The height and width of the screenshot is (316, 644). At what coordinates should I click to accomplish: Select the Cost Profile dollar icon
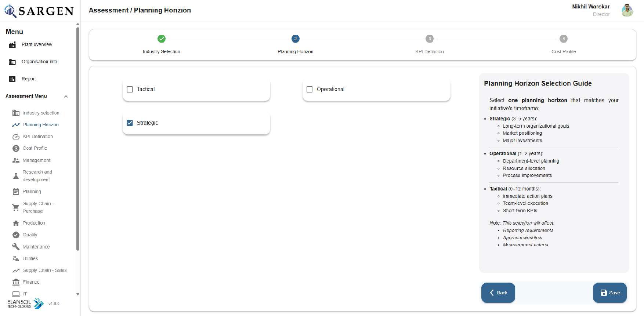click(16, 148)
